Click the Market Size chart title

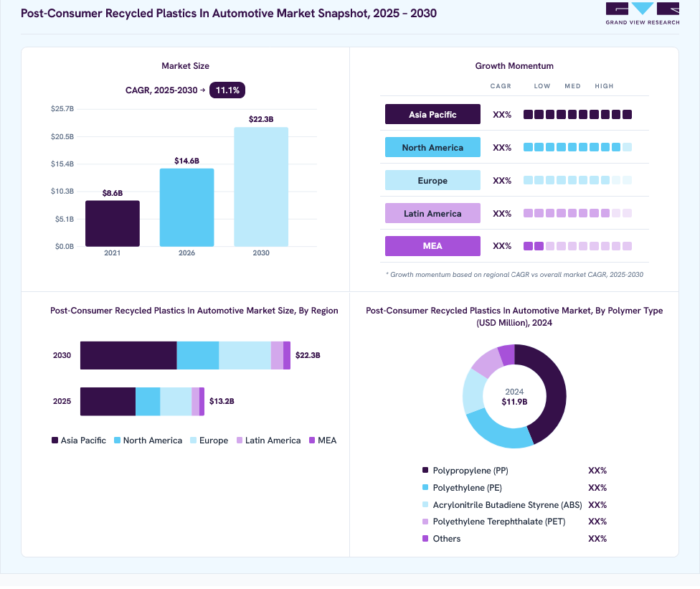coord(185,65)
